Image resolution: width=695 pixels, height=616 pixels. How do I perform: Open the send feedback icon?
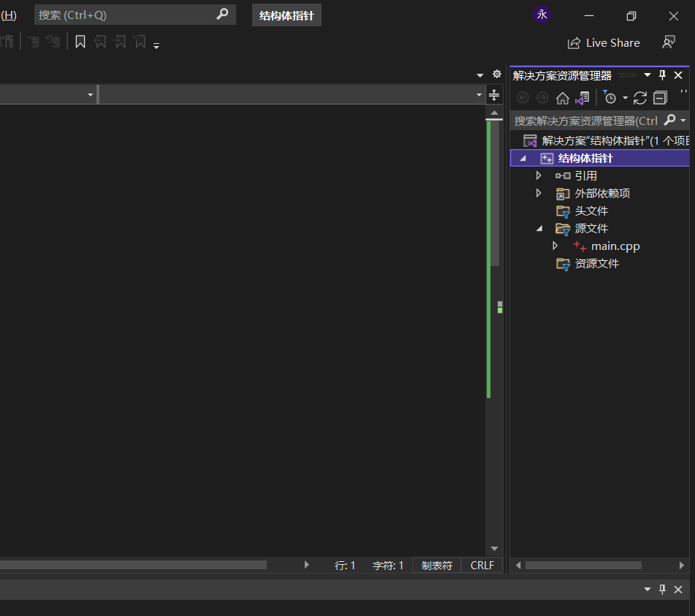click(669, 42)
